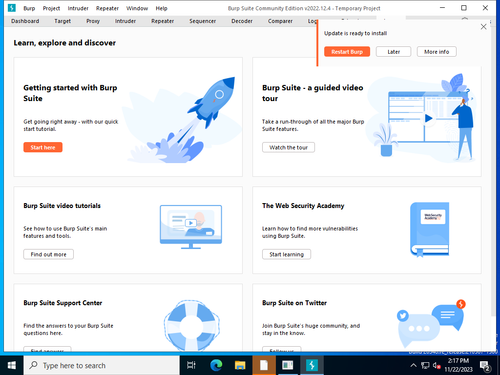500x375 pixels.
Task: Open the notification center icon
Action: coord(485,366)
